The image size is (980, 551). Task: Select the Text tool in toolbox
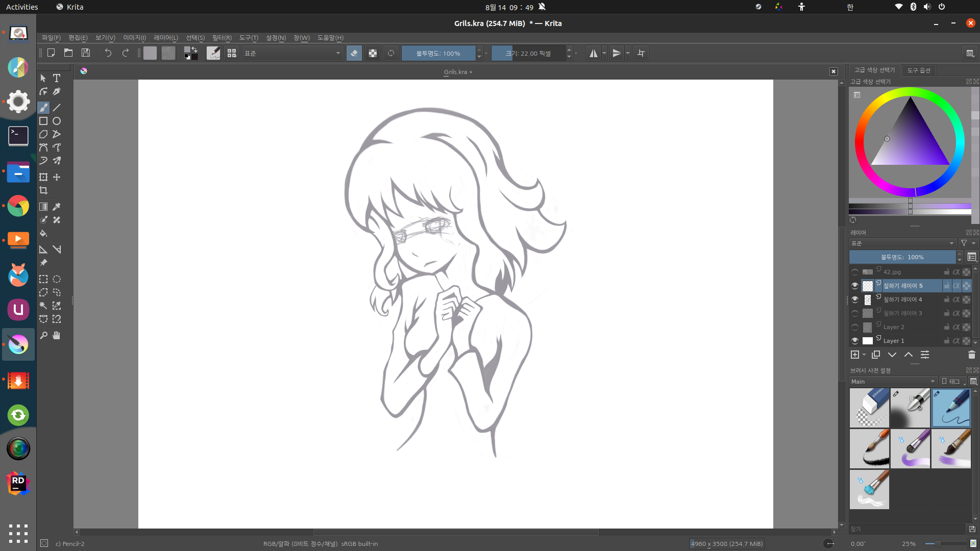pos(57,78)
